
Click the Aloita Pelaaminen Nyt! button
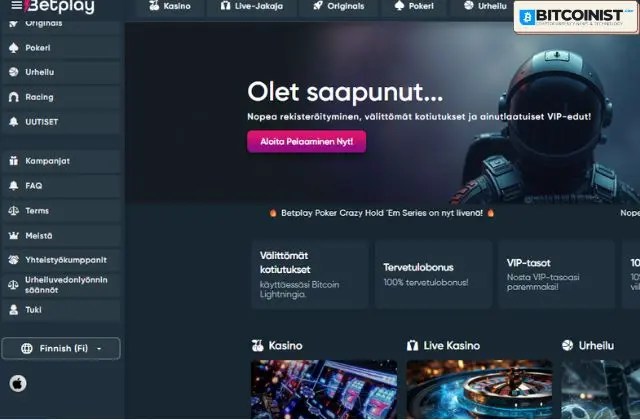[x=307, y=142]
